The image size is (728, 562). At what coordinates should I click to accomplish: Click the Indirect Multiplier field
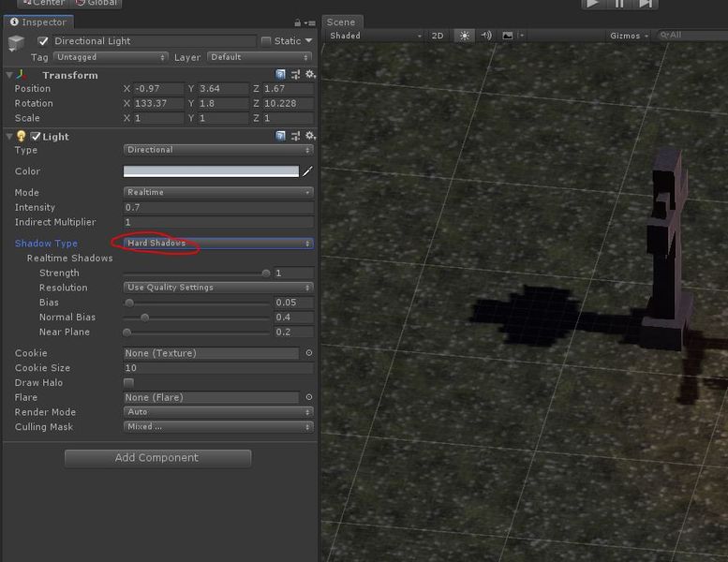218,222
